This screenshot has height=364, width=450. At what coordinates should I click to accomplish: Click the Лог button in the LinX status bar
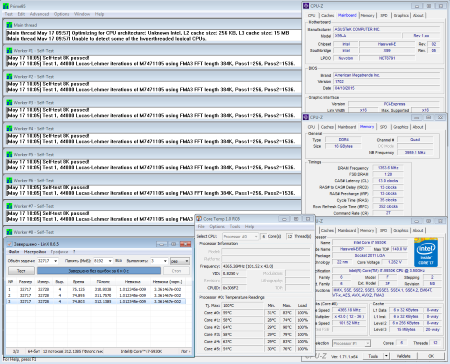(x=185, y=351)
